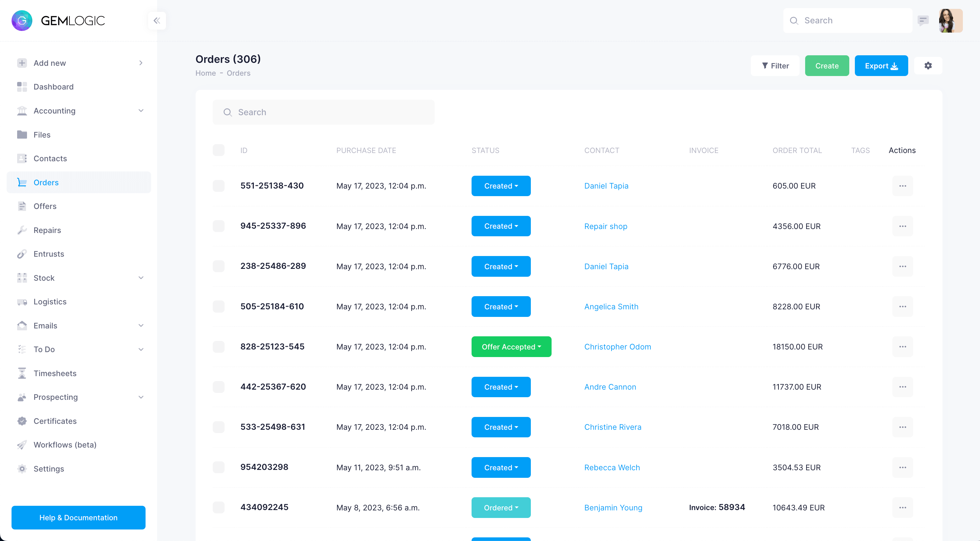
Task: Open actions menu for order 505-25184-610
Action: pos(902,306)
